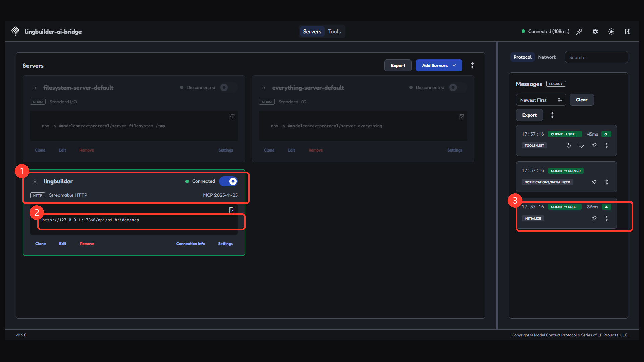Open Connection Info for lingbuilder
This screenshot has height=362, width=644.
pos(191,244)
